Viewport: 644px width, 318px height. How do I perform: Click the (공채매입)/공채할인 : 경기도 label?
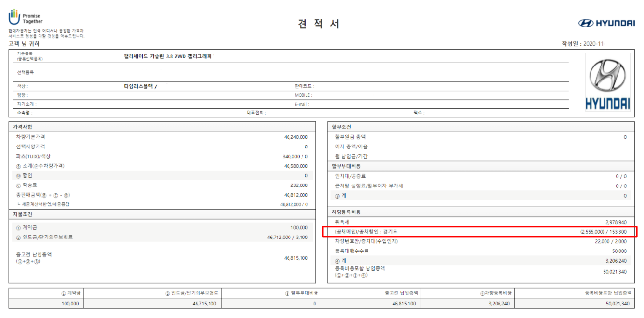coord(366,232)
